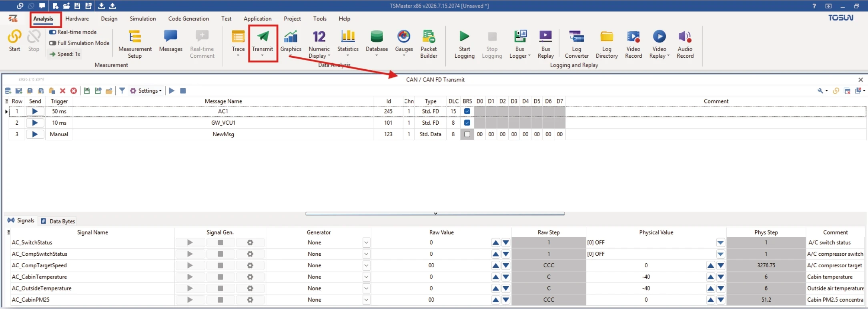Screen dimensions: 868x309
Task: Switch to the Data Bytes tab
Action: click(x=58, y=221)
